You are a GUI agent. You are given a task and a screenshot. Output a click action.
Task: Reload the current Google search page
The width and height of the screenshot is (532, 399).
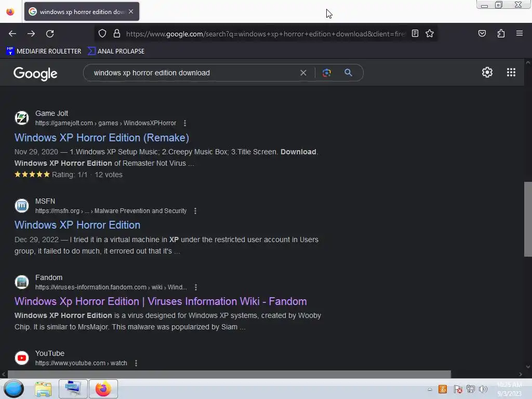pyautogui.click(x=50, y=34)
